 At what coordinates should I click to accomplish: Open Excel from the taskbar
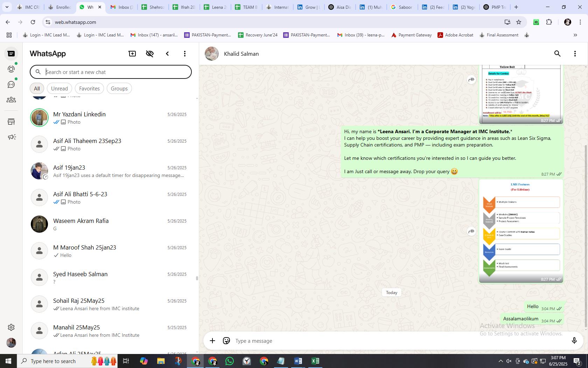pyautogui.click(x=315, y=361)
